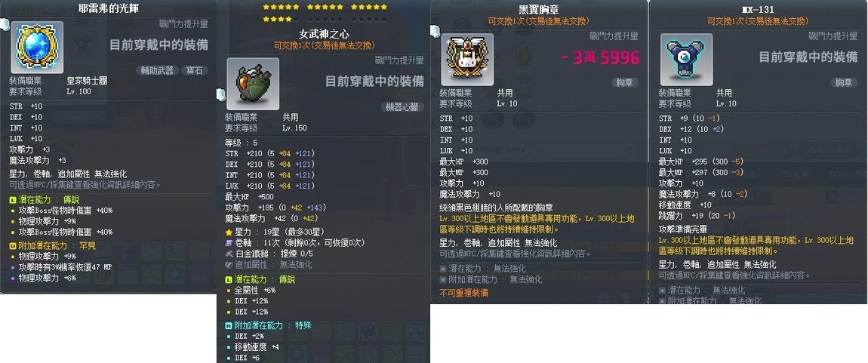The height and width of the screenshot is (363, 868).
Task: Click the 寶石 category tag
Action: pyautogui.click(x=194, y=70)
